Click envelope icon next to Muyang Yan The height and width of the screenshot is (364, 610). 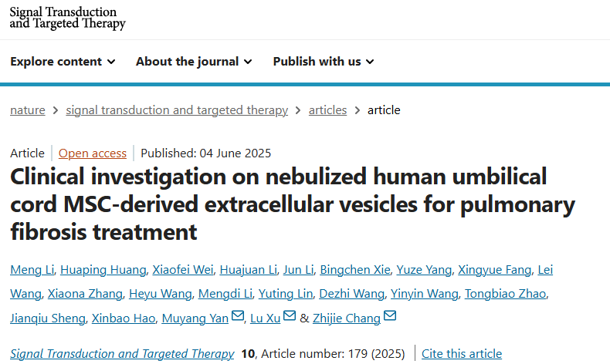tap(238, 316)
